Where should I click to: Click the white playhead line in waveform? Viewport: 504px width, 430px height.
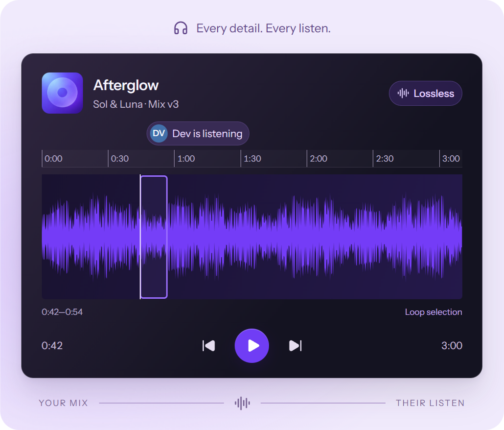(140, 237)
